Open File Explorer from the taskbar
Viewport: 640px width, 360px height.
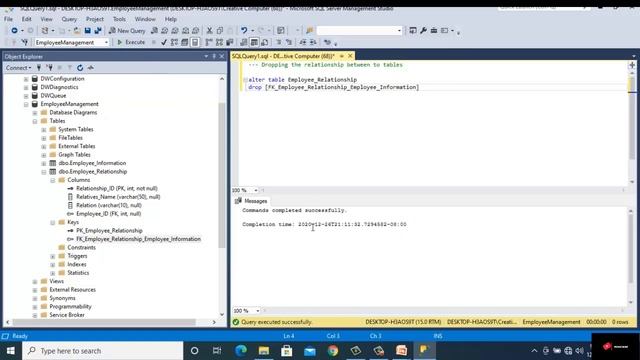[264, 351]
